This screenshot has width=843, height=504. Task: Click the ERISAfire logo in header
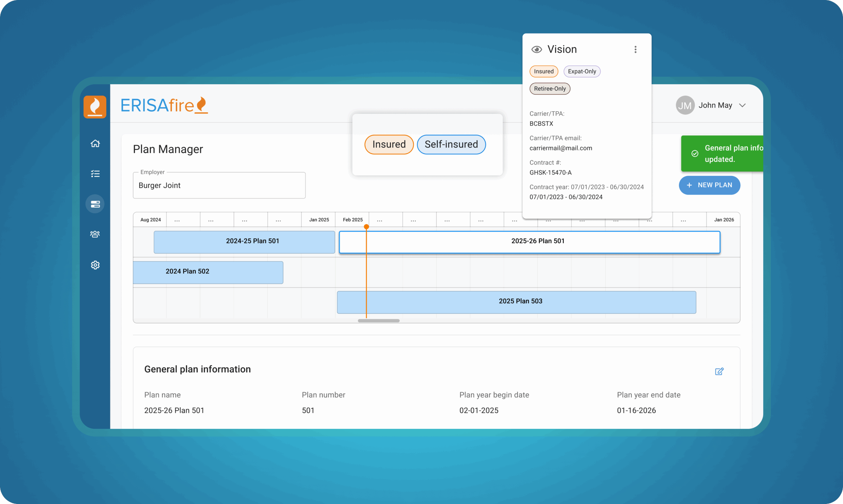tap(164, 105)
